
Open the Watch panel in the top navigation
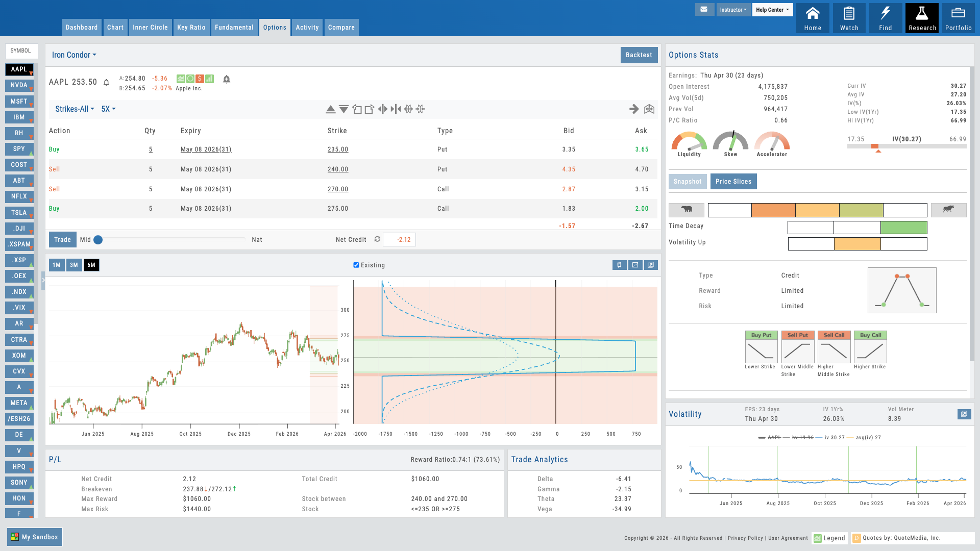(x=849, y=18)
